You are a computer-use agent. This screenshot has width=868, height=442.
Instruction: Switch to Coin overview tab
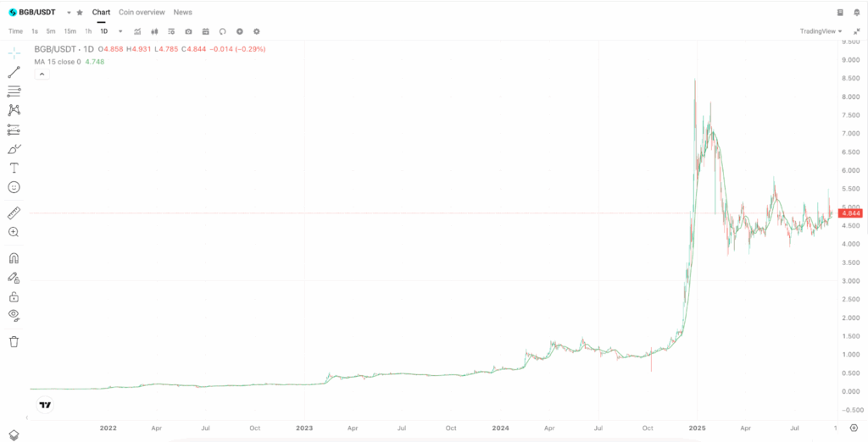(142, 13)
